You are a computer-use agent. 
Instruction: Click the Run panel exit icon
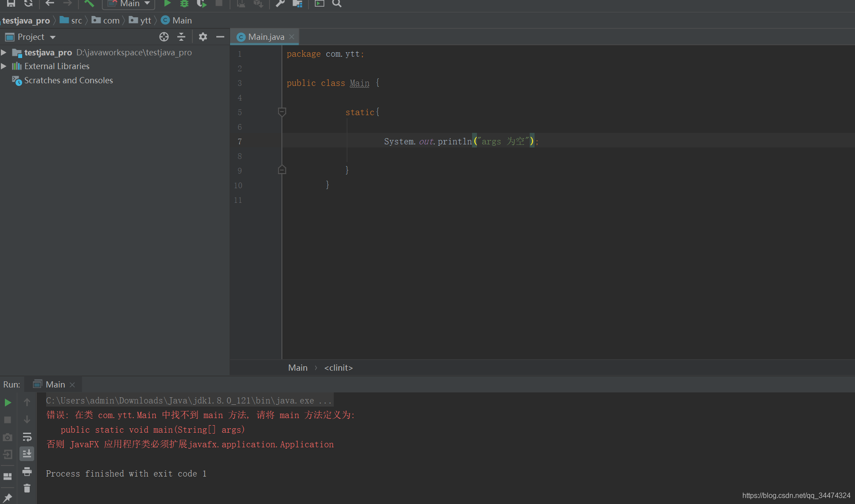[8, 454]
